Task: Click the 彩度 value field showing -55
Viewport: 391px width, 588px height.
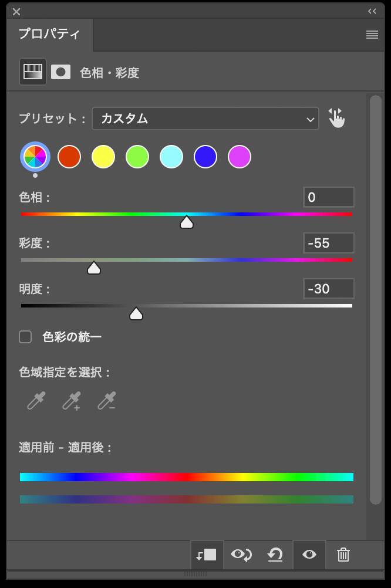Action: pyautogui.click(x=329, y=242)
